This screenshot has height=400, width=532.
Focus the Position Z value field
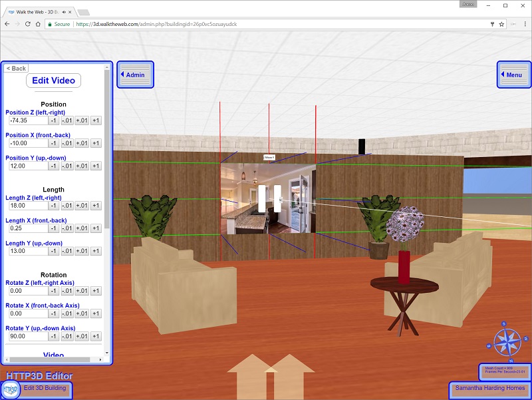29,120
